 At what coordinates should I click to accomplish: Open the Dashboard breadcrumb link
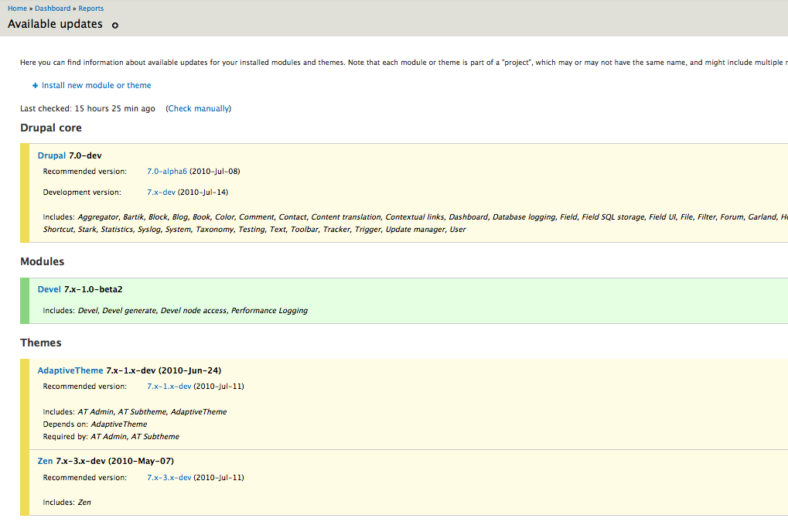click(53, 9)
